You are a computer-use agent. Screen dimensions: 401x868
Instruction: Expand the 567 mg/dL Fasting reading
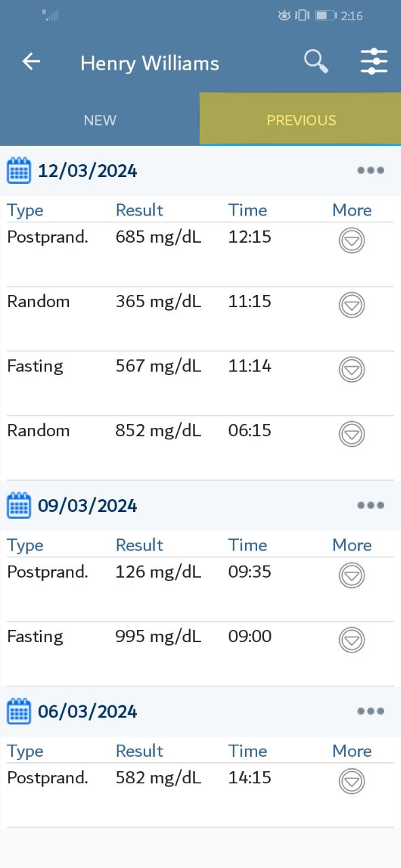[x=351, y=370]
